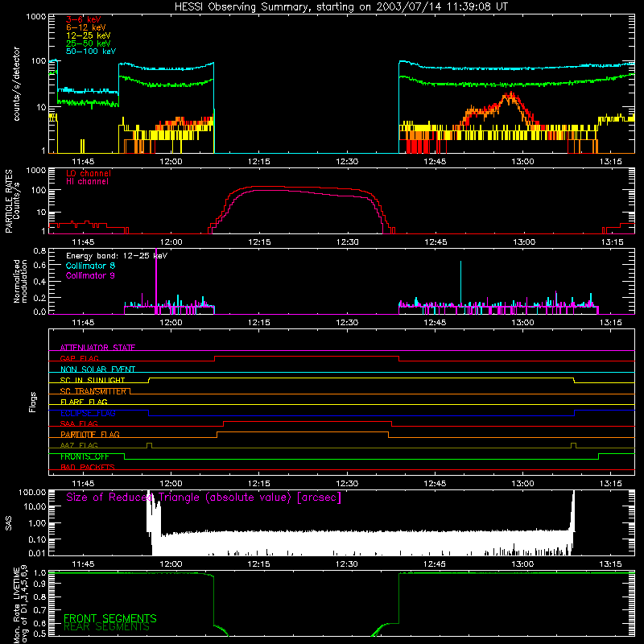Click the 'Flags' axis label

(x=33, y=402)
